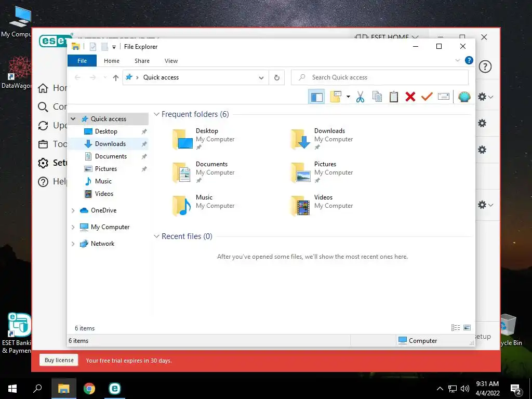Click the Quick access address bar path
Image resolution: width=532 pixels, height=399 pixels.
[x=161, y=77]
